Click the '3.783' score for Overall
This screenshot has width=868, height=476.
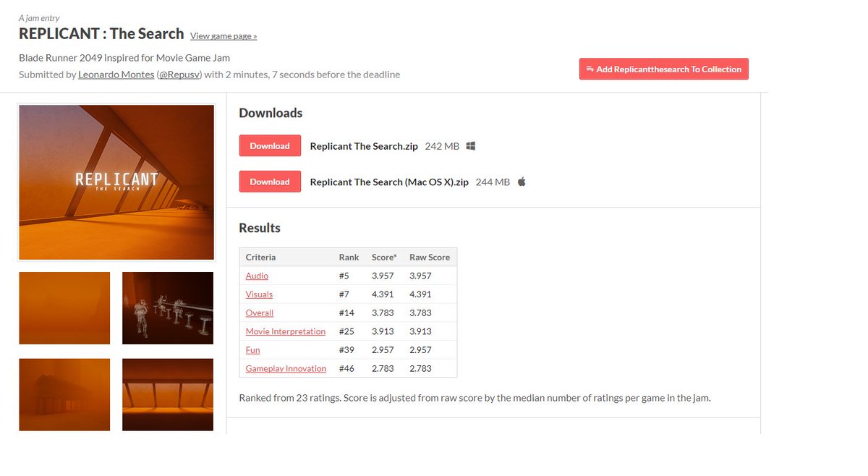point(383,313)
